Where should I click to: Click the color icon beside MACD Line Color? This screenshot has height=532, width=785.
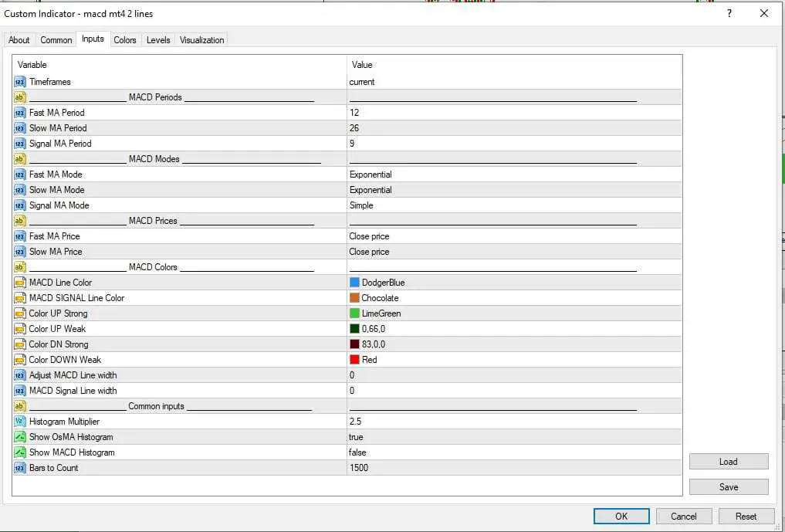[x=19, y=283]
